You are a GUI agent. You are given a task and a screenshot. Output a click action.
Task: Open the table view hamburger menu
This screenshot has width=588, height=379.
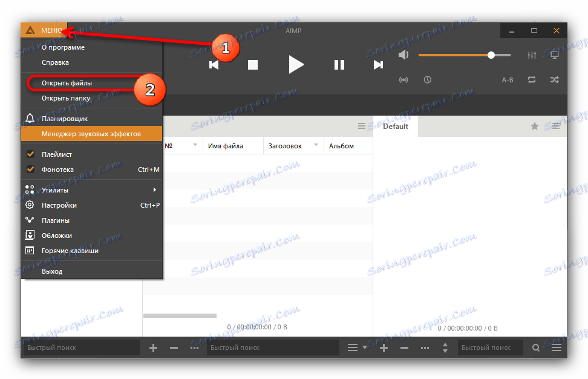tap(362, 126)
